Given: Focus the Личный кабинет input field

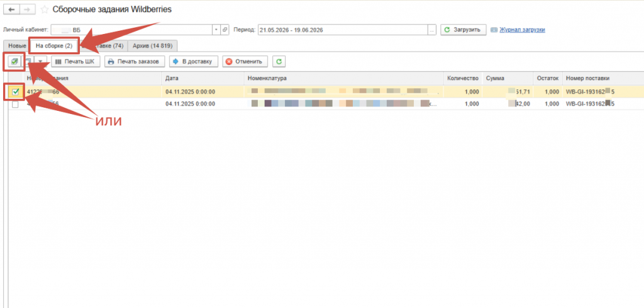Looking at the screenshot, I should [x=131, y=30].
